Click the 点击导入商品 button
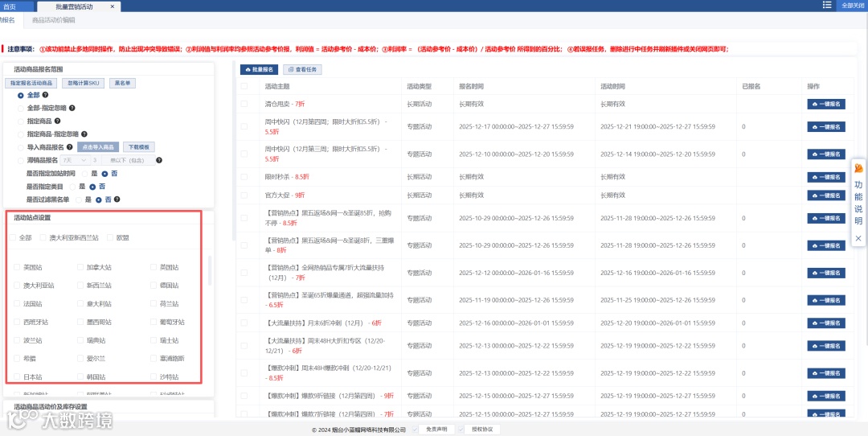 98,147
